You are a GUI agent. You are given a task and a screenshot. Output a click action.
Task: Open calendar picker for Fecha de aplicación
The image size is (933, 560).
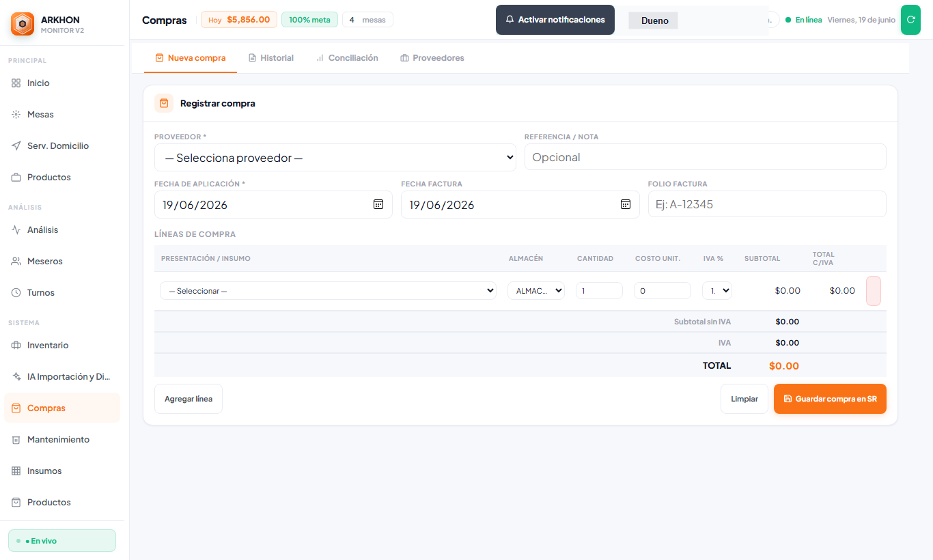[x=378, y=204]
